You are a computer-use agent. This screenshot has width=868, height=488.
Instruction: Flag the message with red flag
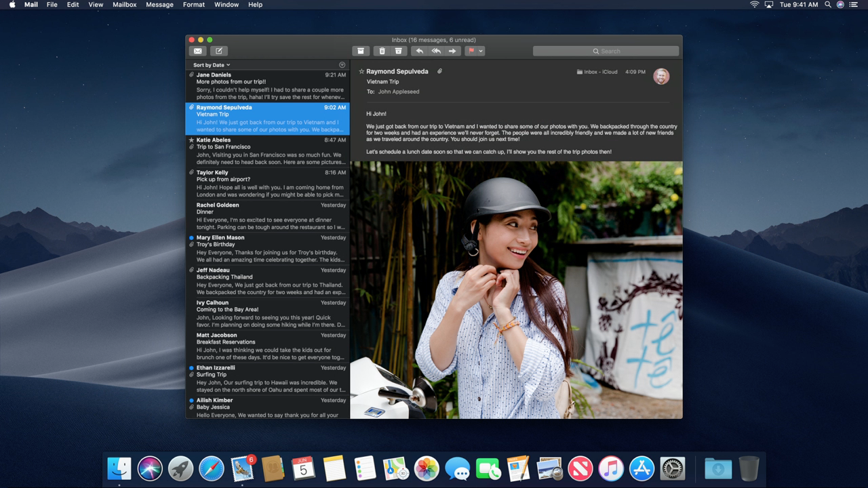coord(471,51)
